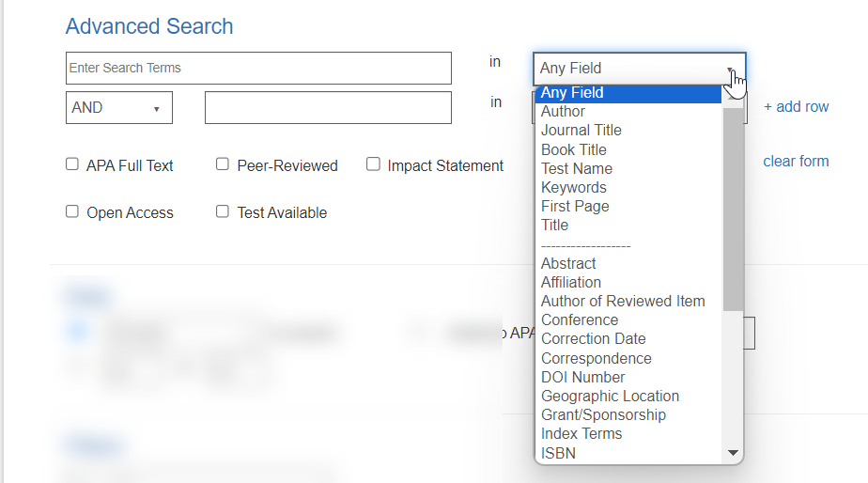Choose Correction Date option
868x483 pixels.
[628, 338]
